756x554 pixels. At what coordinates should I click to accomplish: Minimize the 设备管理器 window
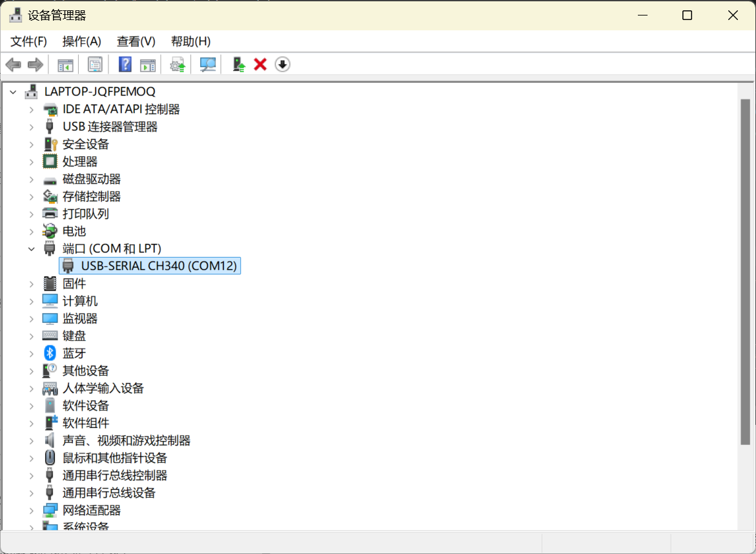642,15
